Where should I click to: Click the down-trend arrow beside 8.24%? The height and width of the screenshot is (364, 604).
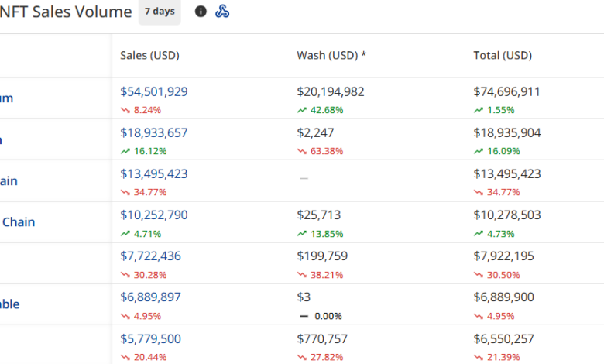pyautogui.click(x=125, y=110)
